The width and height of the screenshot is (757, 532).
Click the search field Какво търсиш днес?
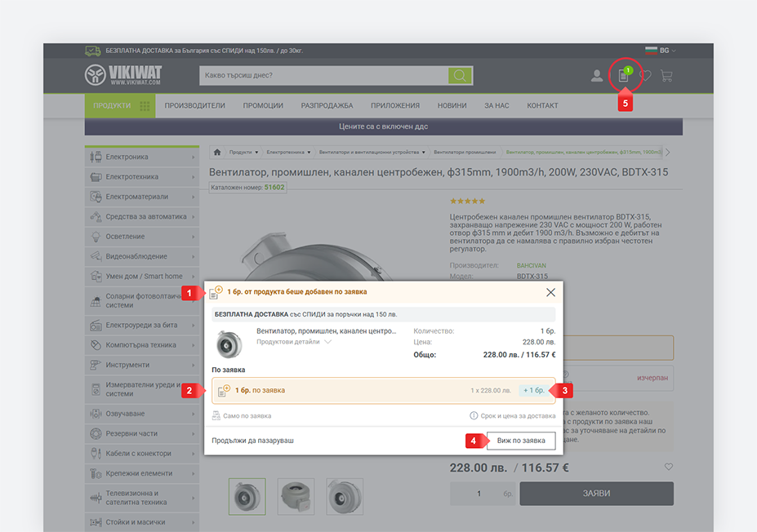[x=323, y=76]
